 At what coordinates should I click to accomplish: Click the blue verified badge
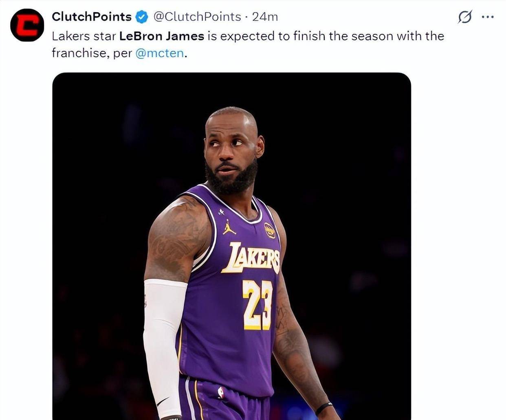141,17
